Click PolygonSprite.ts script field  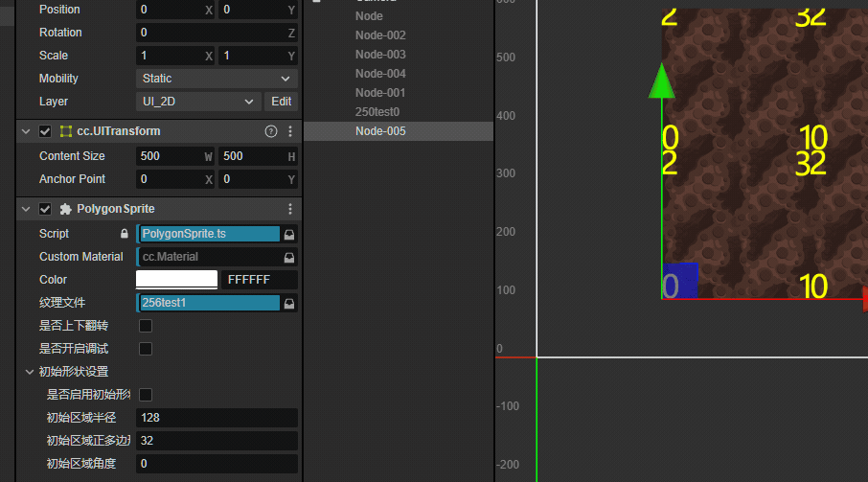point(209,234)
